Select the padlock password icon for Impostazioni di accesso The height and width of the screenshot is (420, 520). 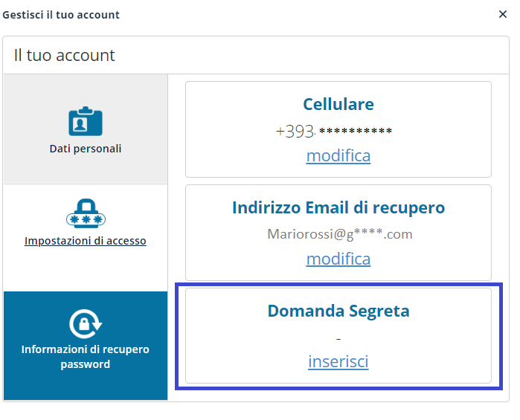[86, 213]
